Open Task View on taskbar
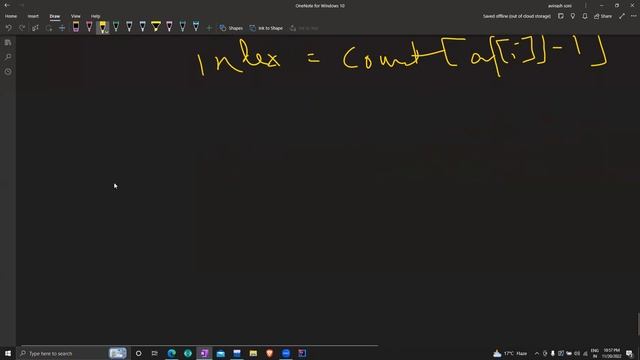This screenshot has height=360, width=640. click(x=155, y=353)
